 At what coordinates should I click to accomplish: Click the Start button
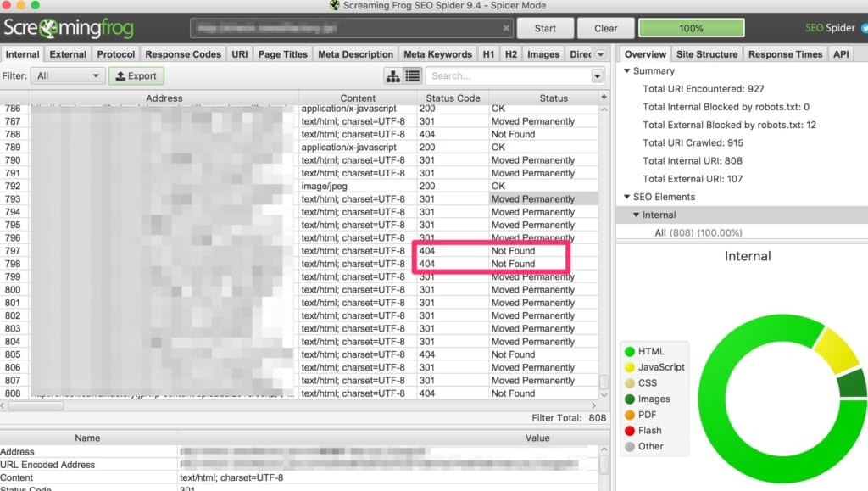coord(545,28)
